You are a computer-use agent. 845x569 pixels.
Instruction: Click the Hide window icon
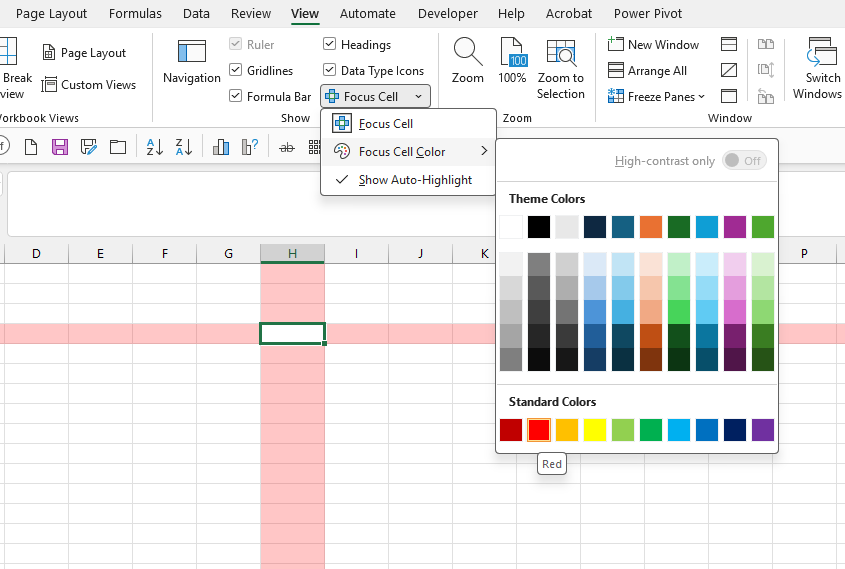(729, 70)
